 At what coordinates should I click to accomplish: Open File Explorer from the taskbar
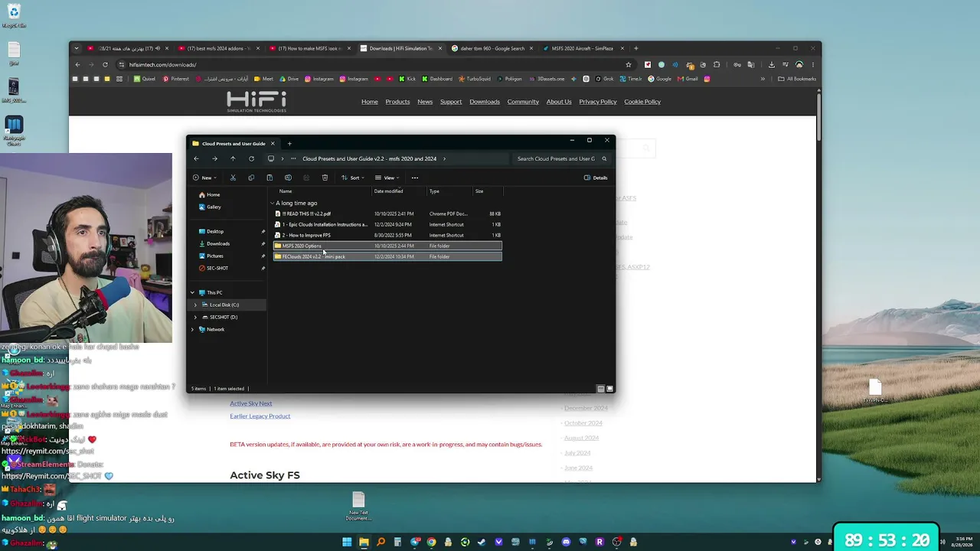tap(364, 543)
